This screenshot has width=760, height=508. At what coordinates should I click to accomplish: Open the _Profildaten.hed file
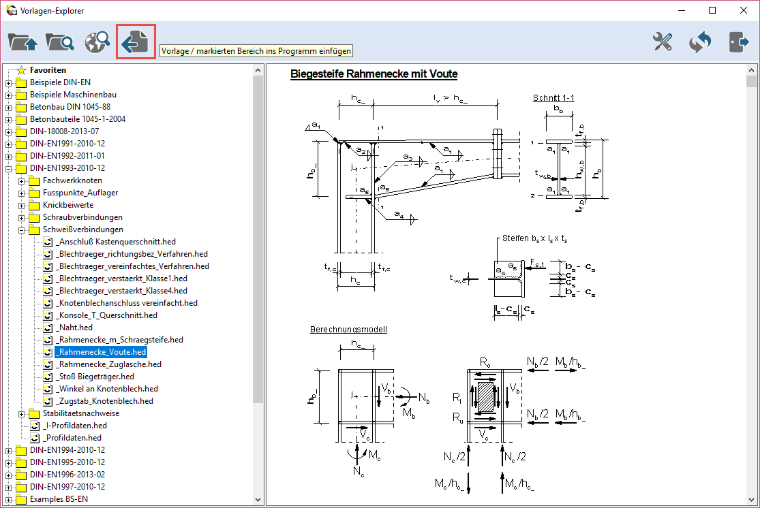point(72,438)
